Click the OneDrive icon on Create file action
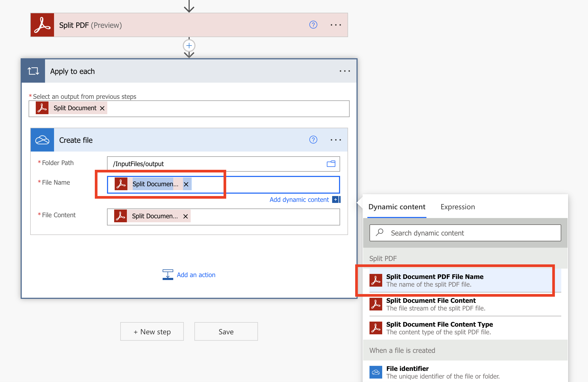Viewport: 588px width, 382px height. click(x=42, y=140)
